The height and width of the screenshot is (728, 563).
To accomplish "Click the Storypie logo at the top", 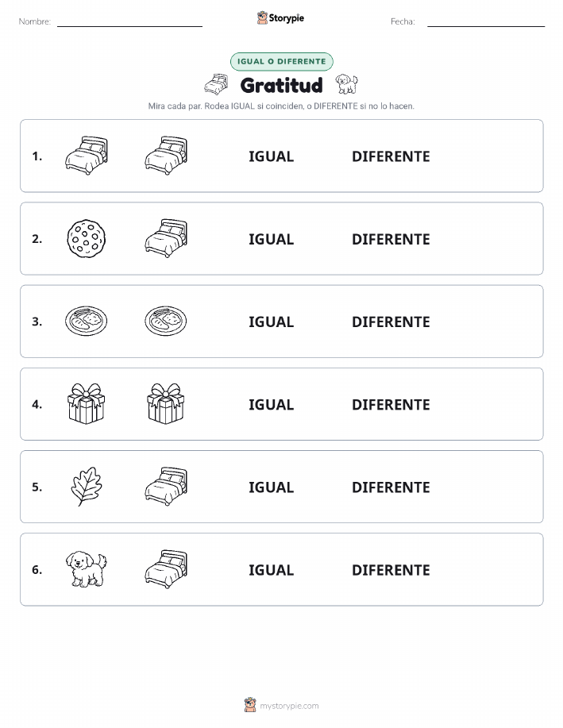I will 280,18.
